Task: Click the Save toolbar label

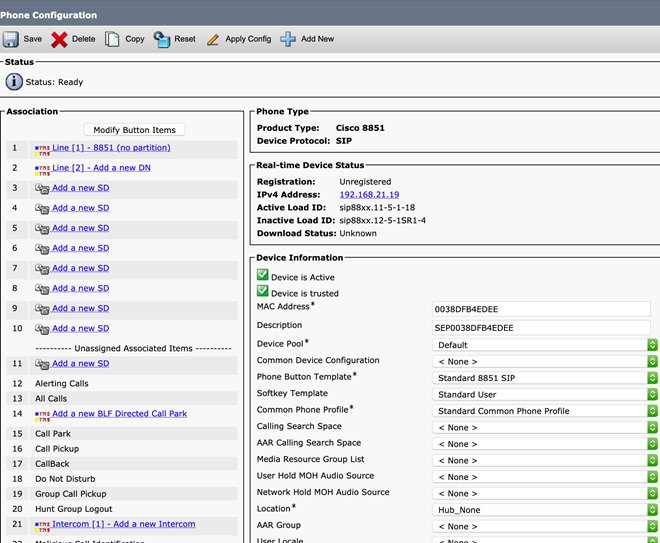Action: [x=32, y=39]
